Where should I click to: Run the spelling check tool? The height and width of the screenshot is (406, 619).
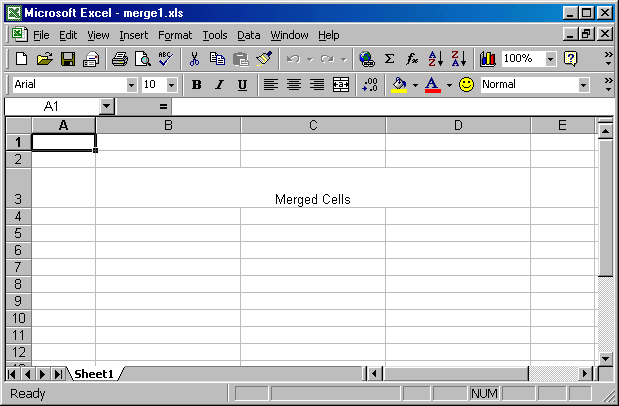(x=165, y=59)
